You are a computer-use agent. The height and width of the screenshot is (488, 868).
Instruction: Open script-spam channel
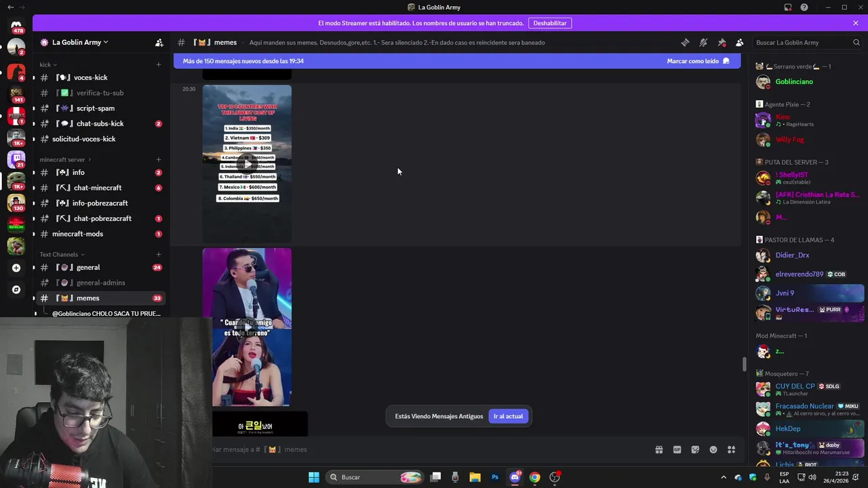coord(100,108)
